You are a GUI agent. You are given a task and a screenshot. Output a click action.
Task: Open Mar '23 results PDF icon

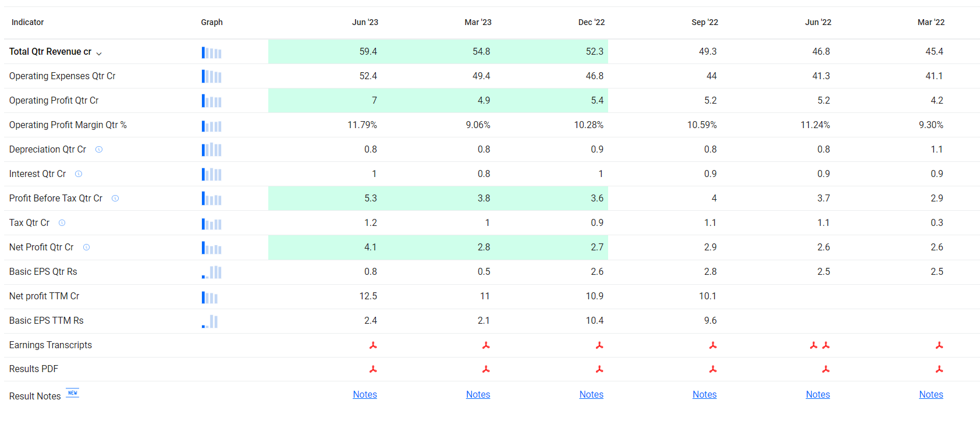(486, 369)
